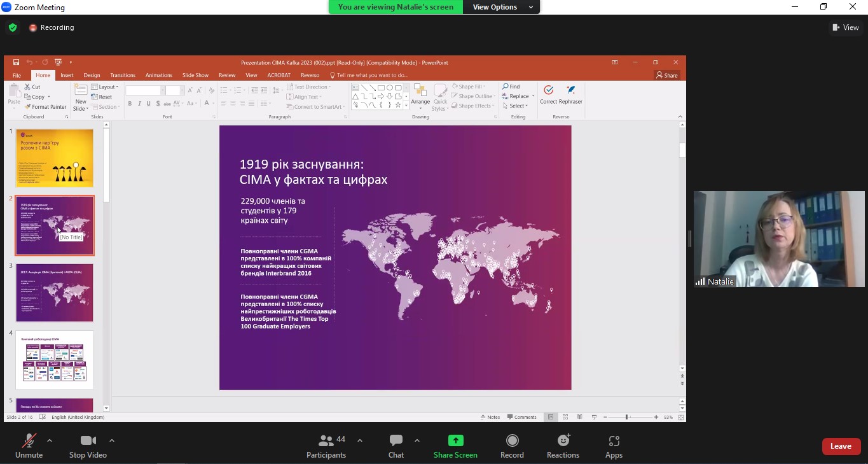
Task: Open Reverso Rephraser
Action: (x=570, y=94)
